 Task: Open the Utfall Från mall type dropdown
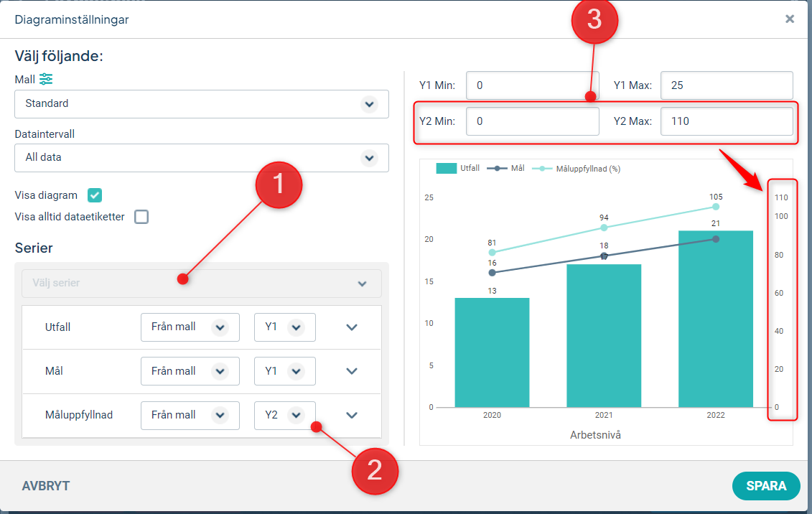coord(190,327)
